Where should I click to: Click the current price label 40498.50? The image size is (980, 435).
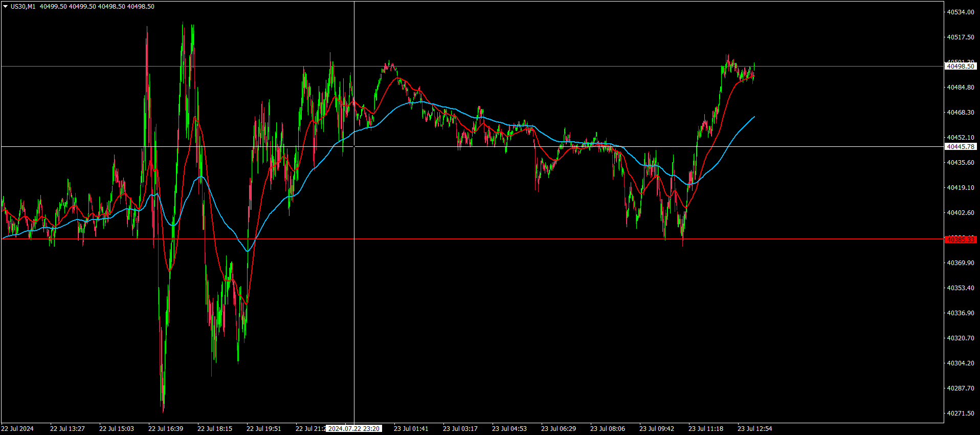(961, 67)
